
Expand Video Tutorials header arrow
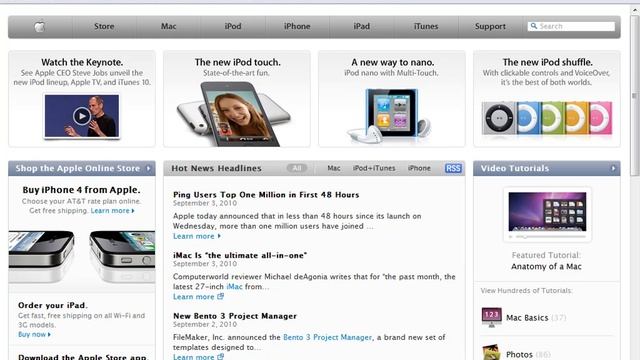(613, 168)
